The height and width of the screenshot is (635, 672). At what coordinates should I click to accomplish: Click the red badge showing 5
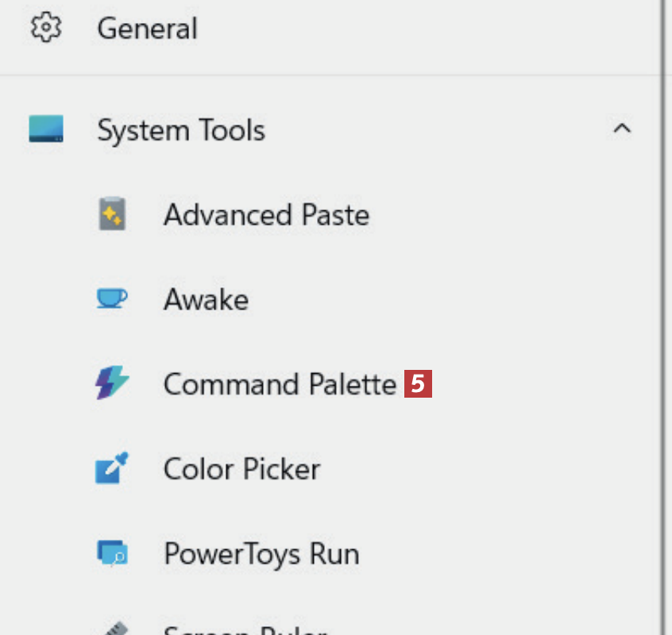pos(418,384)
